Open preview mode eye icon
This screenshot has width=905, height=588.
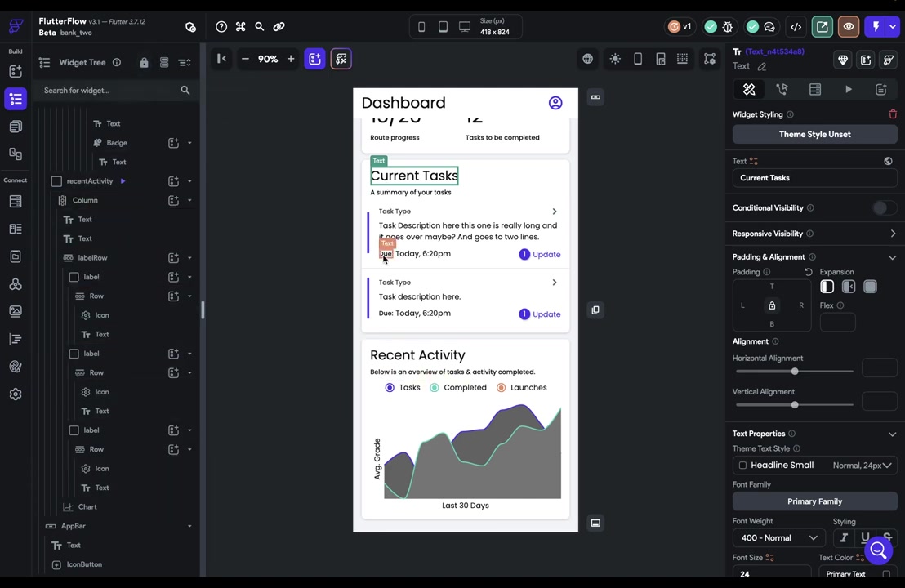[x=849, y=27]
